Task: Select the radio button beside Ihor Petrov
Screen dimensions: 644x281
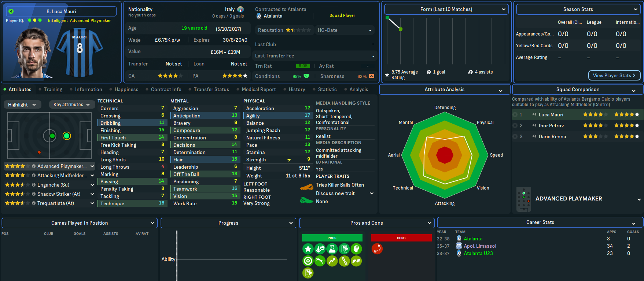Action: pyautogui.click(x=515, y=125)
